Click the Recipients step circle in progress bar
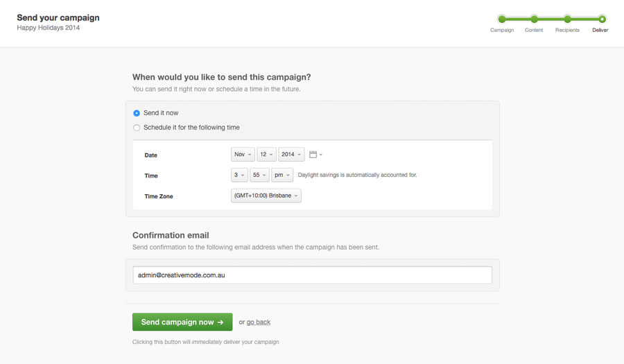624x364 pixels. point(567,19)
